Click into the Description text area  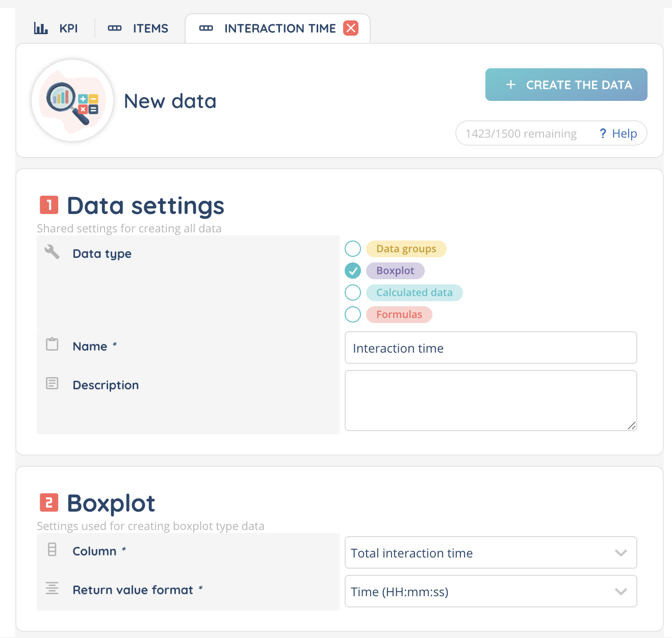490,401
